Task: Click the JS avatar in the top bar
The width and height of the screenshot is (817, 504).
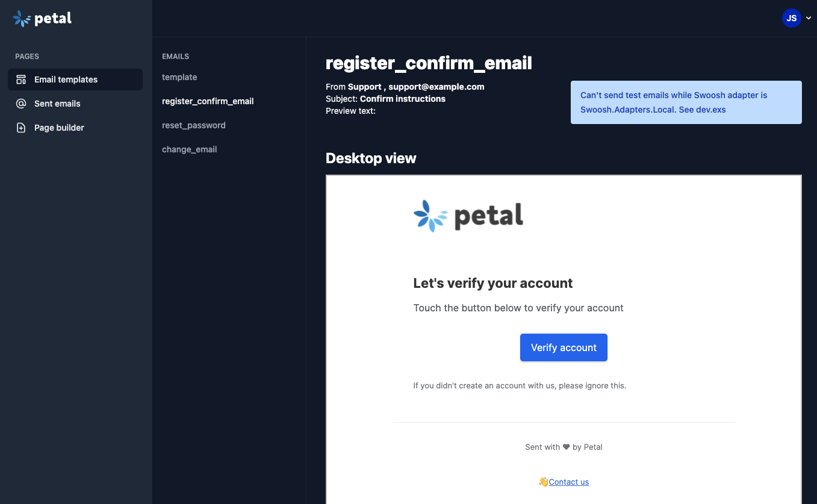Action: [791, 17]
